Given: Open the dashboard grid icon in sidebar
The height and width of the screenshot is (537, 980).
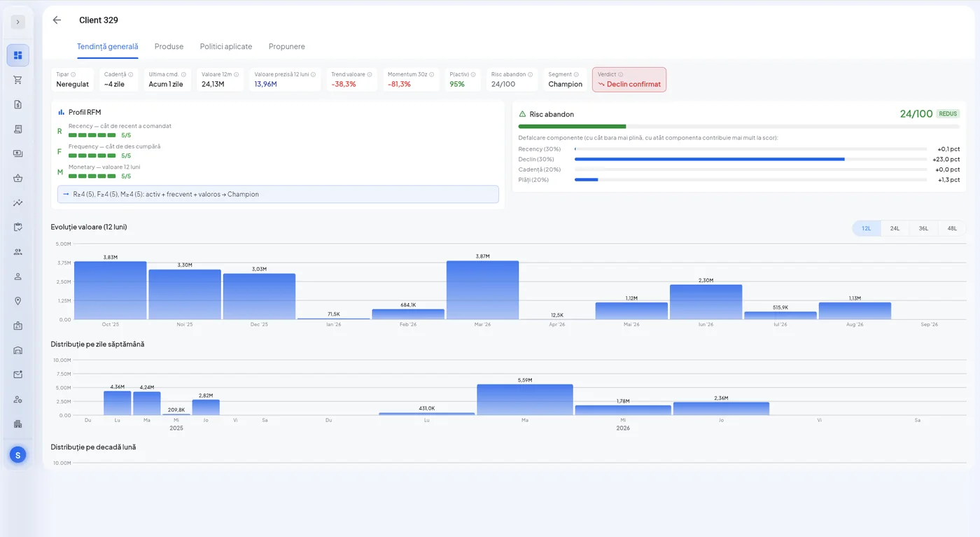Looking at the screenshot, I should (x=18, y=55).
